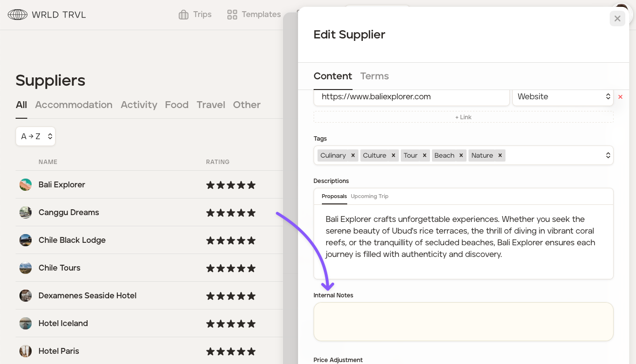Remove the Nature tag
The height and width of the screenshot is (364, 636).
(500, 156)
